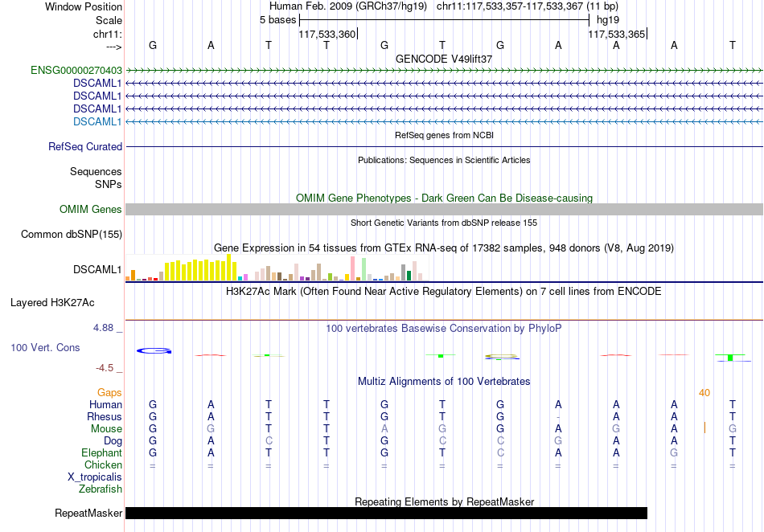
Task: Open the RefSeq genes from NCBI title
Action: pyautogui.click(x=444, y=135)
